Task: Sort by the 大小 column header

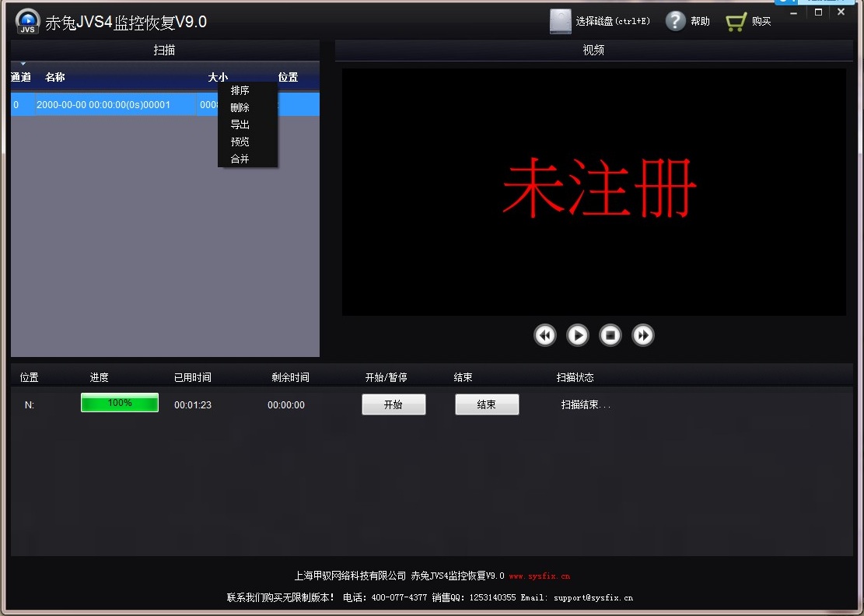Action: (x=218, y=77)
